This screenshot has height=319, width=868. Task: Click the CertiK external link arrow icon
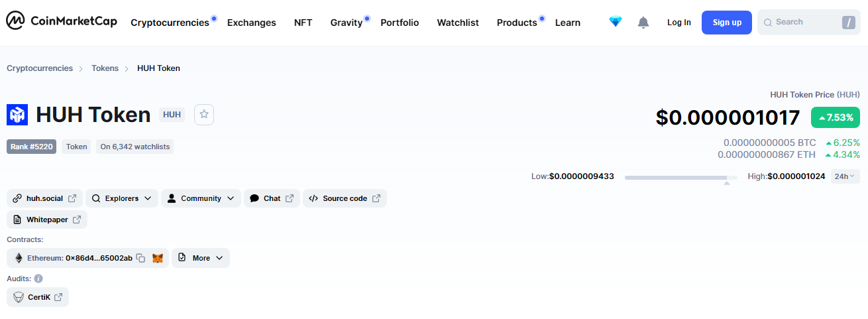pos(58,297)
